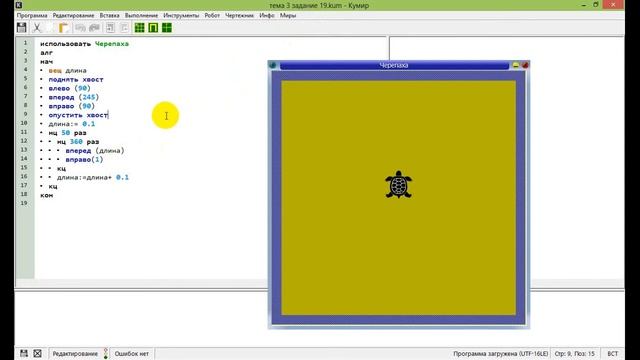
Task: Click code line 'влево (90)'
Action: 69,88
